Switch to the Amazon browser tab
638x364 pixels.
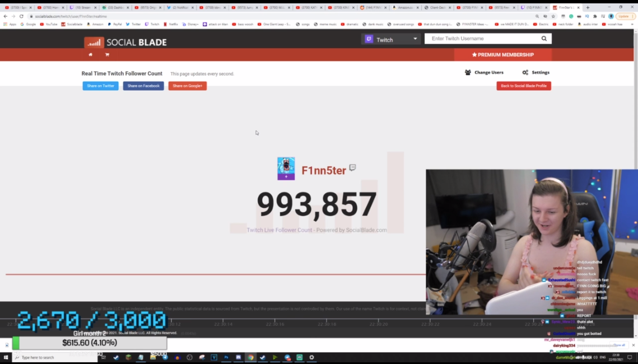(405, 7)
